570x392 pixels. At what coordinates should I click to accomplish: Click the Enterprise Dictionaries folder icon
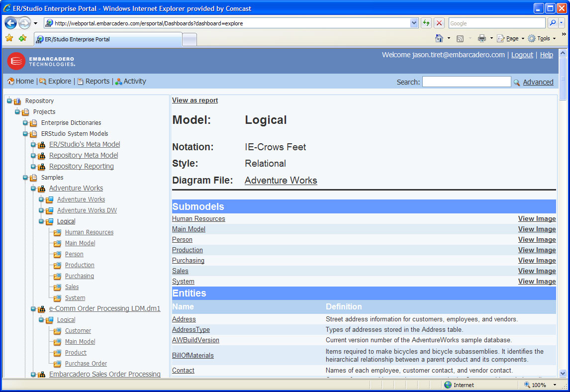pos(33,123)
